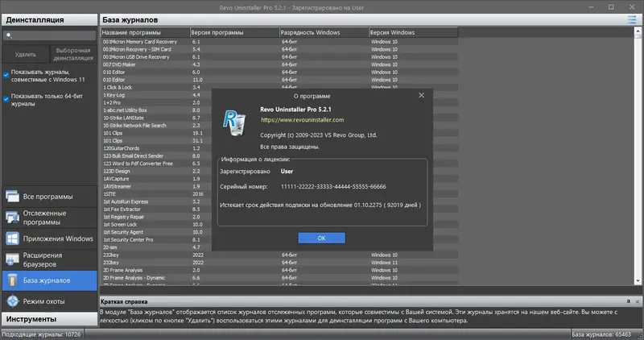The height and width of the screenshot is (340, 644).
Task: Pin the Краткая справка panel
Action: tap(629, 301)
